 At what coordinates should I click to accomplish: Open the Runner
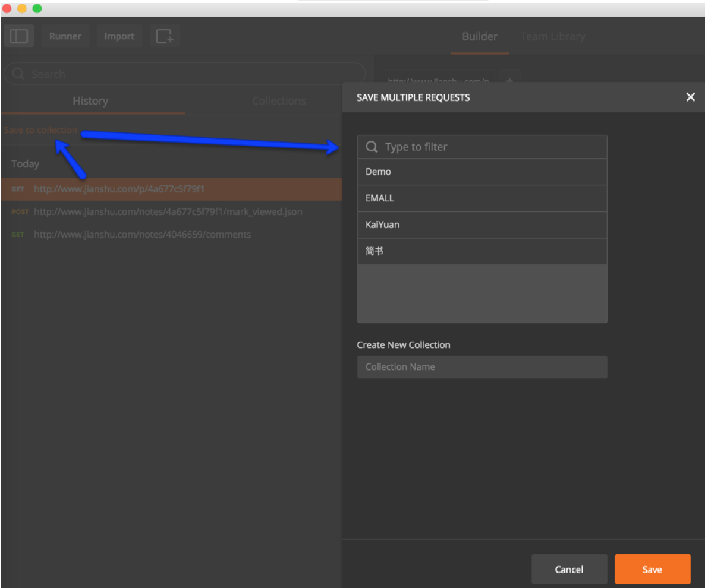coord(65,36)
